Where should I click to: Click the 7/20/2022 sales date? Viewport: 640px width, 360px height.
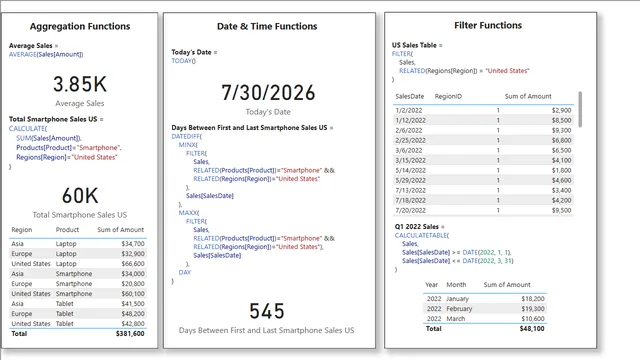pyautogui.click(x=410, y=210)
